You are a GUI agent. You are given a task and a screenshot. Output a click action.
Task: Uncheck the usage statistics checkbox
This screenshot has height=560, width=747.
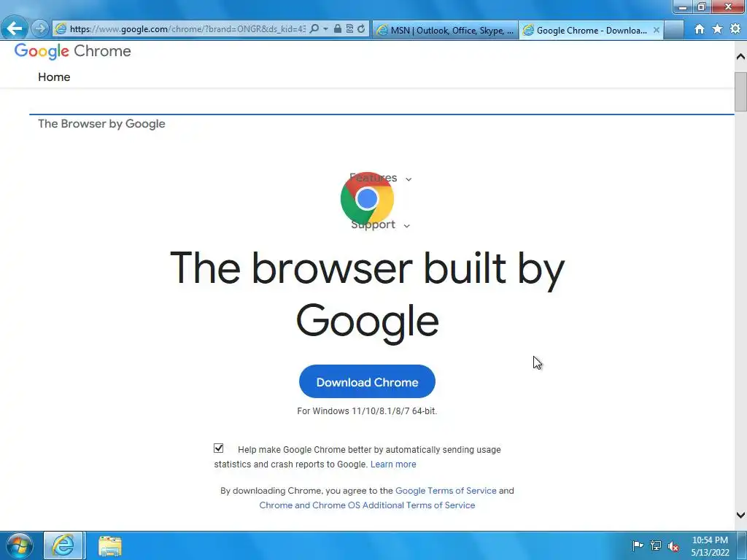click(219, 448)
